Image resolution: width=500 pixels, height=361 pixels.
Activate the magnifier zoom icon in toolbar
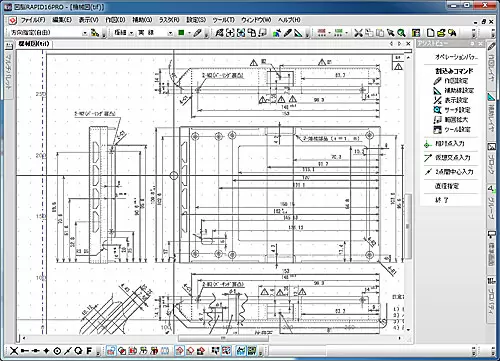click(401, 33)
